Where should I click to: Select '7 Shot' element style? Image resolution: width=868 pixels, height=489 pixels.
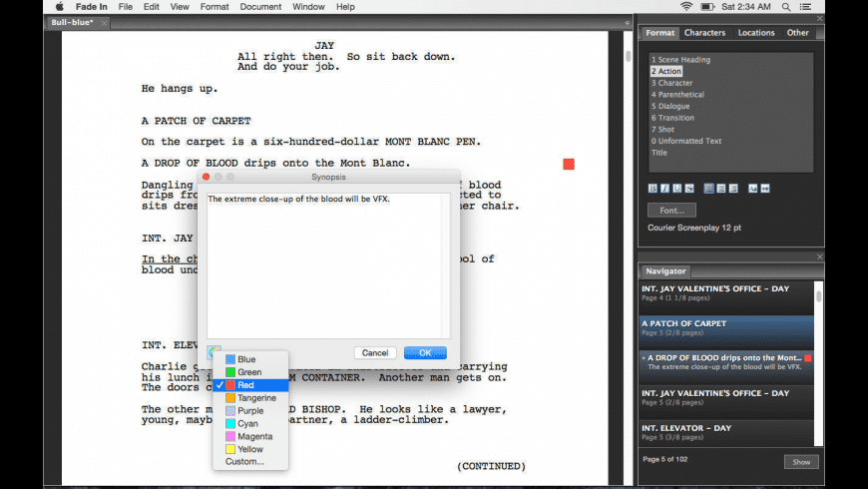point(662,130)
